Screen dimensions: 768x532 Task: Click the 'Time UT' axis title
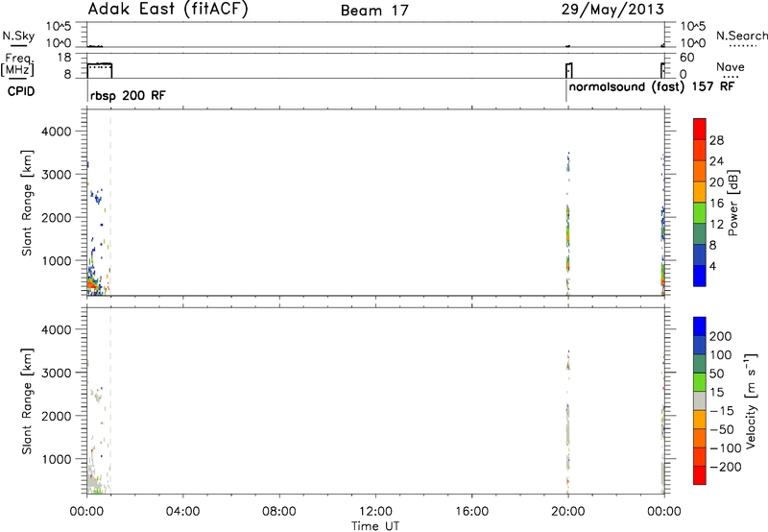pyautogui.click(x=375, y=526)
